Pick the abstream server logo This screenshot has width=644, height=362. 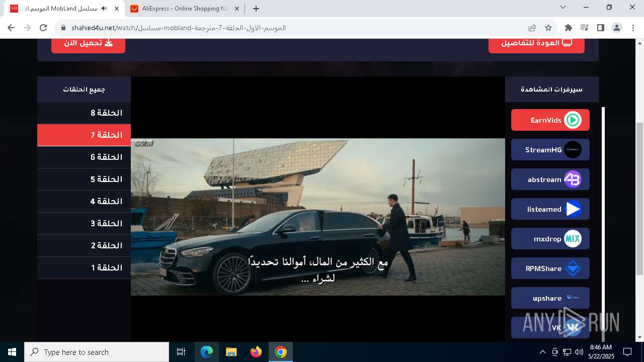(573, 179)
